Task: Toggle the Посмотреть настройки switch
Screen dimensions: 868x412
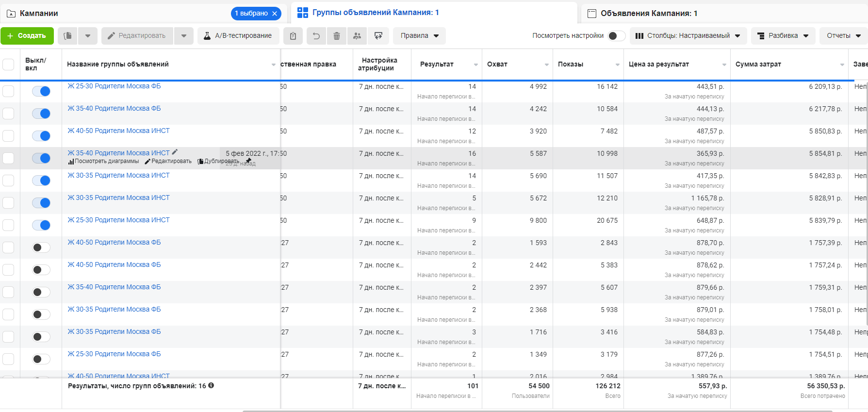Action: tap(616, 36)
